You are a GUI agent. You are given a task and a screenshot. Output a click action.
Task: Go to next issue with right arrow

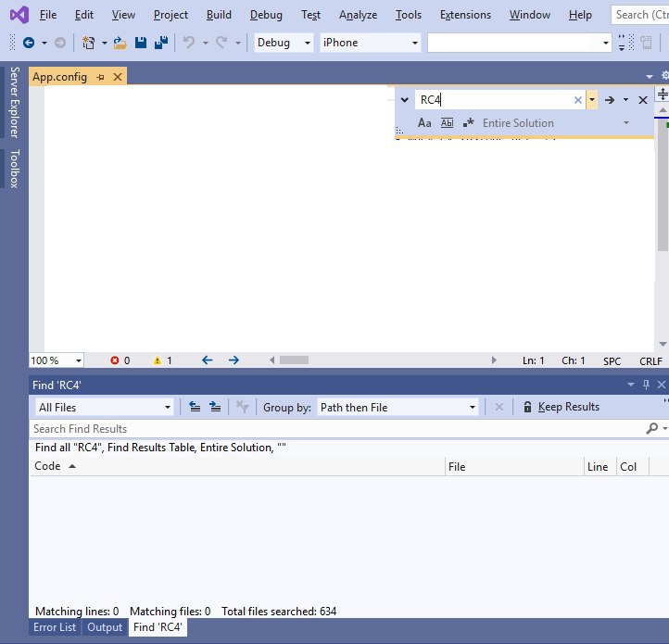234,360
